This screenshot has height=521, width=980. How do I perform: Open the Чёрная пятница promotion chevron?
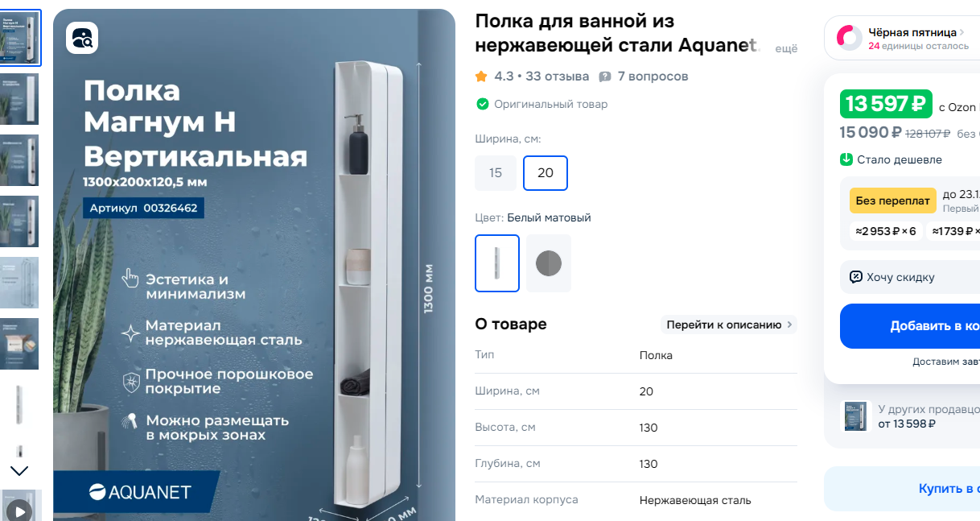(962, 32)
